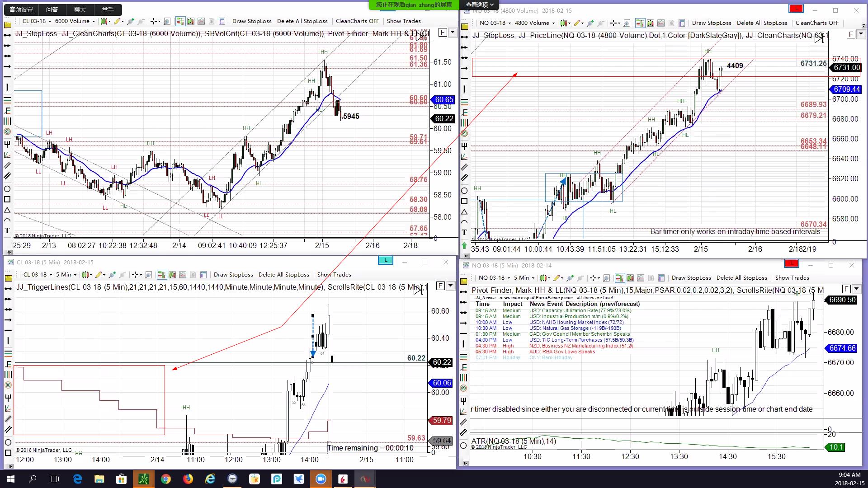Select ellipse tool in CL 5 Min chart
Viewport: 868px width, 488px height.
tap(8, 442)
